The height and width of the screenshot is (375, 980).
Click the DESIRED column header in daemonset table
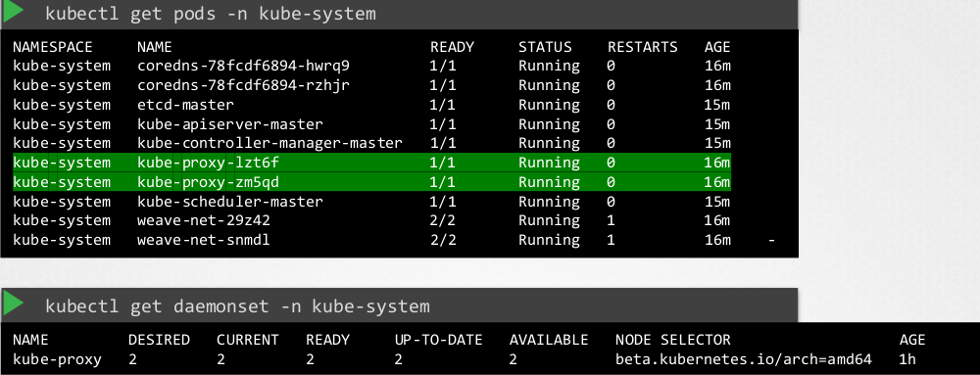[x=160, y=340]
